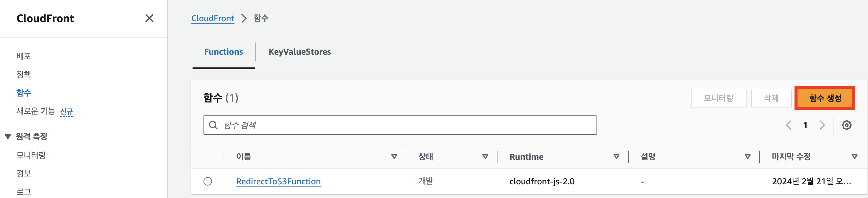Sort by 이름 column arrow
Image resolution: width=868 pixels, height=198 pixels.
coord(394,157)
